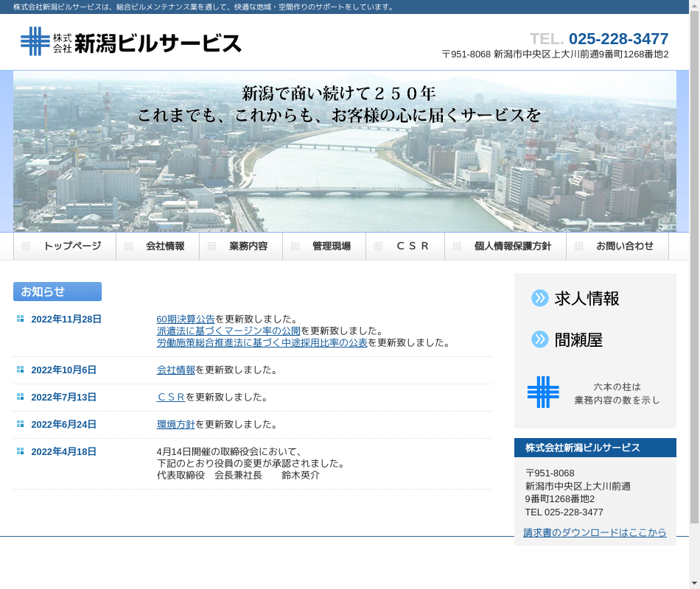Click the arrow icon beside 間瀬屋

tap(540, 339)
